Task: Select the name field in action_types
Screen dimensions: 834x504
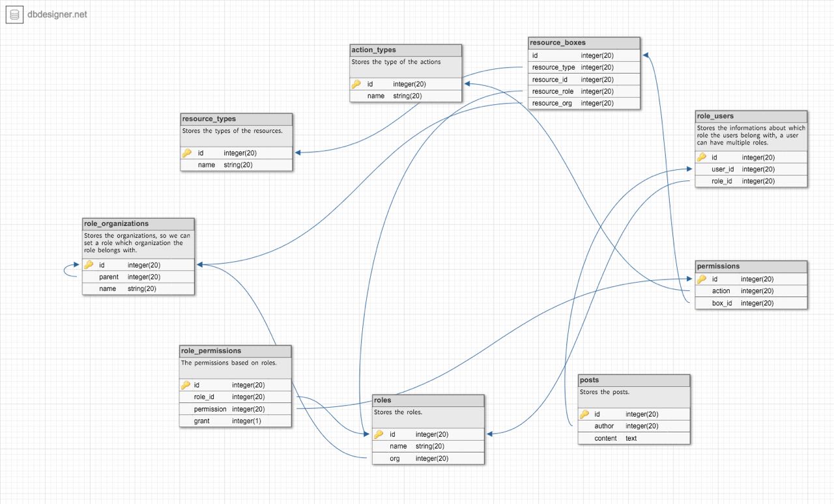Action: [406, 96]
